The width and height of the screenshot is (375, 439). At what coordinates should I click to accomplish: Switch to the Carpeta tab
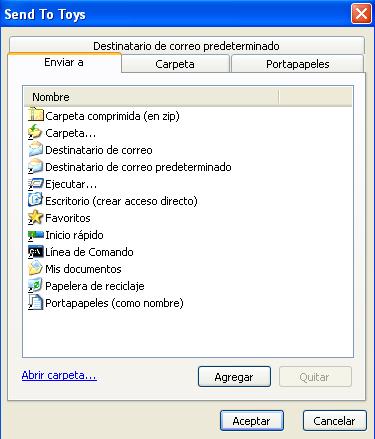coord(175,64)
